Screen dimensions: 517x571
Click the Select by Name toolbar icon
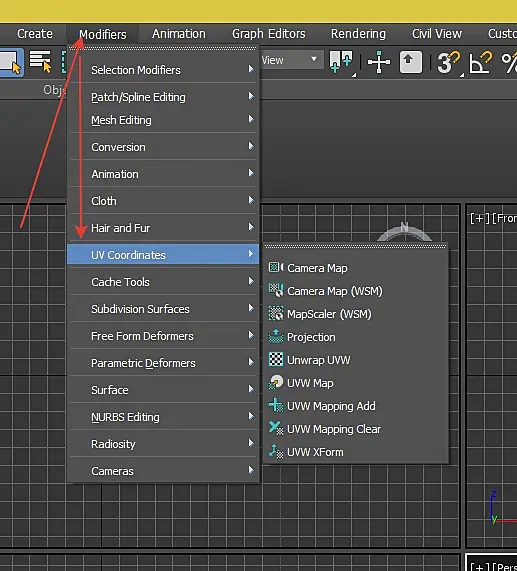click(x=40, y=62)
